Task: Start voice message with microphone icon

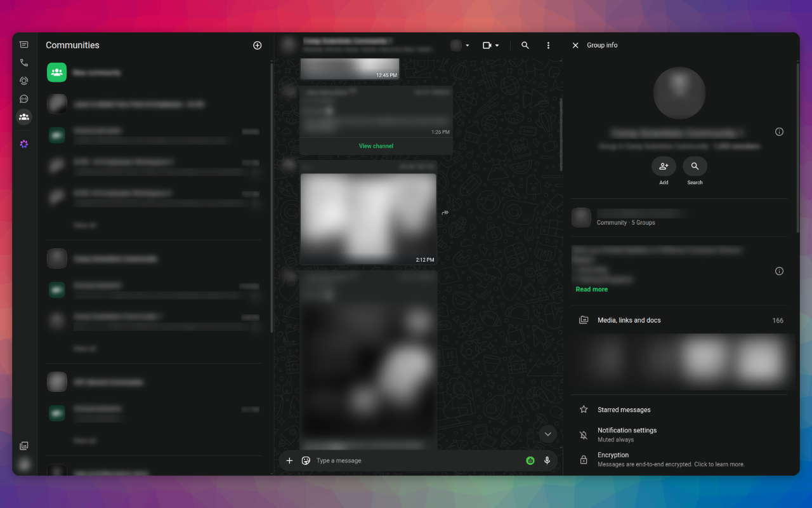Action: [547, 460]
